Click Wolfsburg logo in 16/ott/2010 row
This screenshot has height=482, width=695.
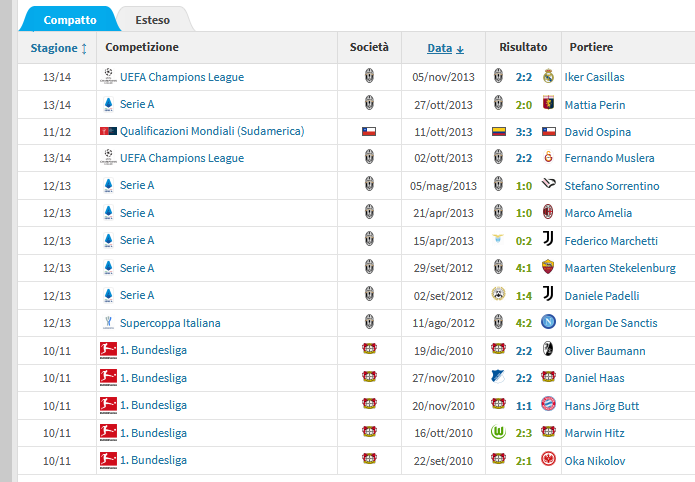point(498,431)
